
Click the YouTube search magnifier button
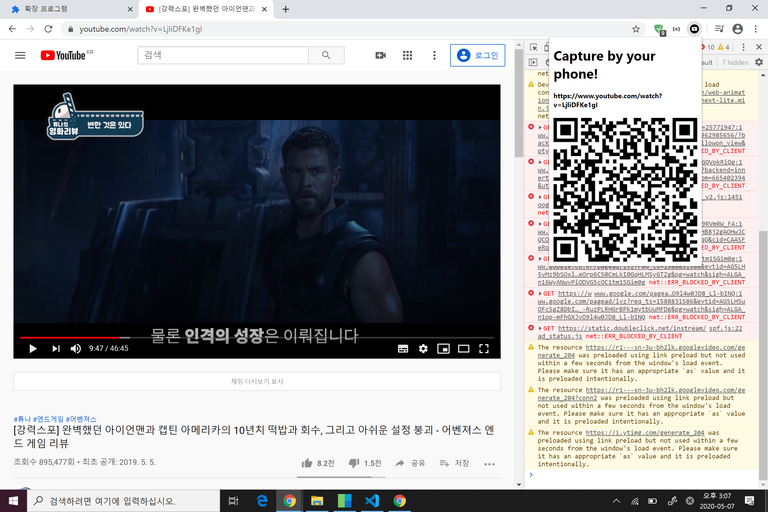tap(326, 55)
